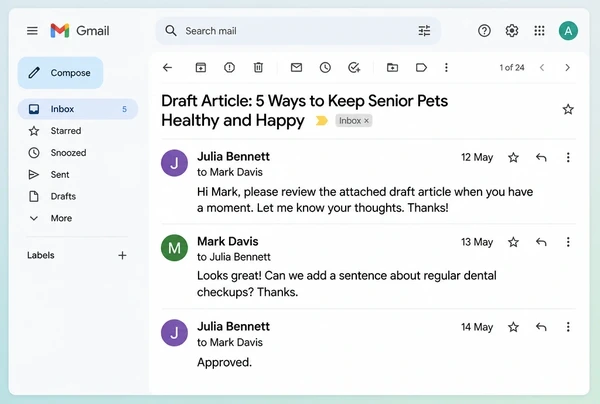Move conversation to a folder
This screenshot has width=600, height=404.
click(392, 68)
